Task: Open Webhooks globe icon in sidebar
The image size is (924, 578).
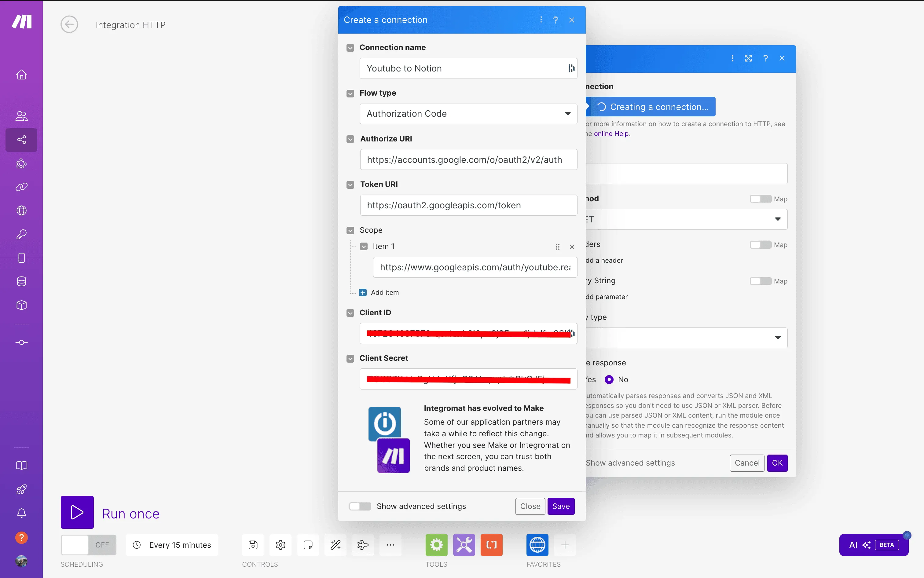Action: [x=21, y=210]
